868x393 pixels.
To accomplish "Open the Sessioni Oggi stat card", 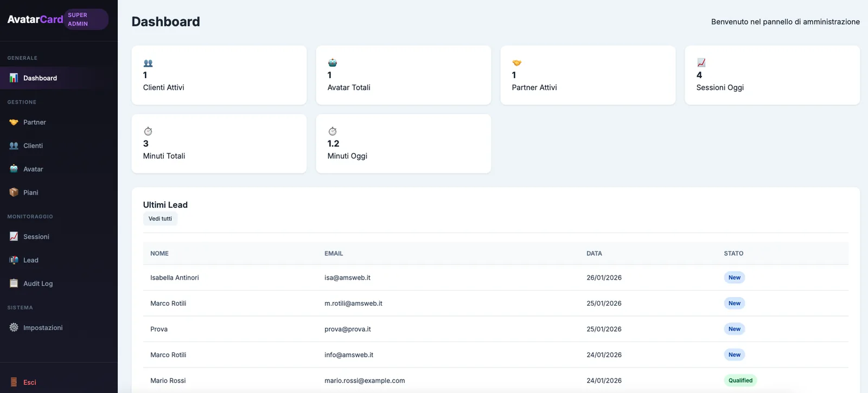I will click(773, 75).
